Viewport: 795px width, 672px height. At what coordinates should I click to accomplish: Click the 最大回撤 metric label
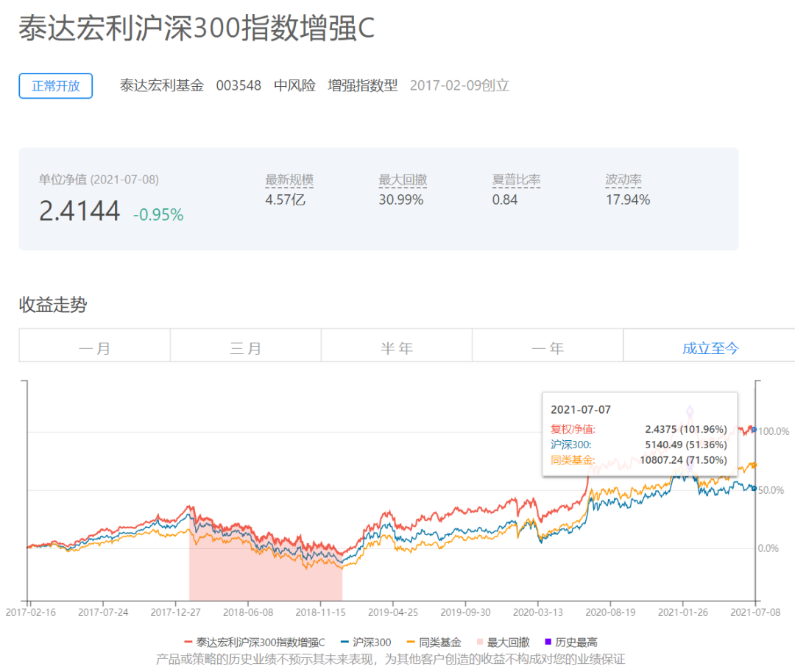[x=403, y=180]
